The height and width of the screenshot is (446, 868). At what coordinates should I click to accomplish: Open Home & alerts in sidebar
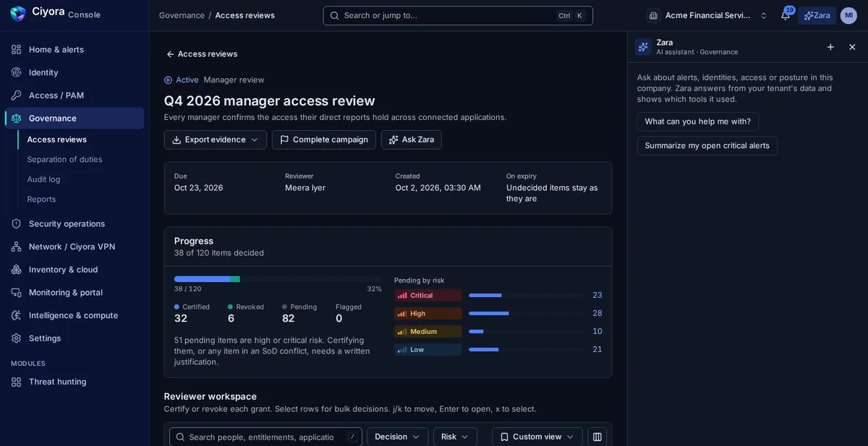point(75,49)
